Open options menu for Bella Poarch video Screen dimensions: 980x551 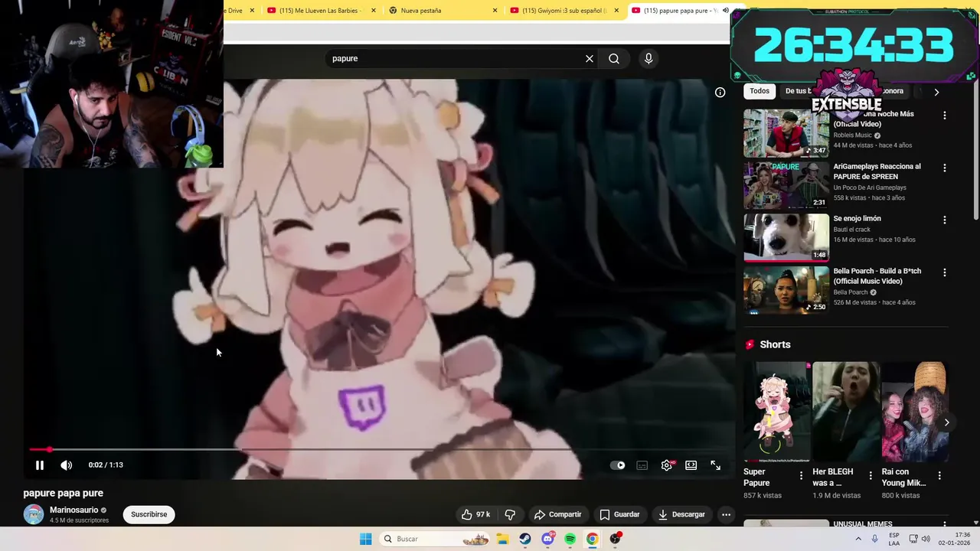[944, 272]
